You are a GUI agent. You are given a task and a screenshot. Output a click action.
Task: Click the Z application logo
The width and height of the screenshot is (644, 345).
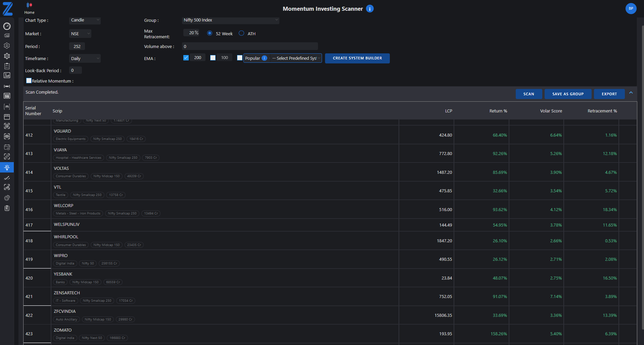click(x=7, y=9)
